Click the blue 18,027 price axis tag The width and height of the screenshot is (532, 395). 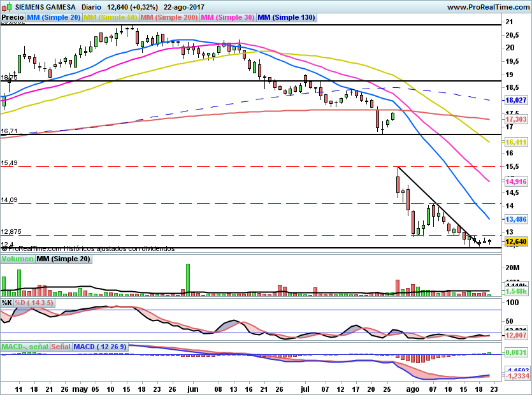click(x=517, y=100)
